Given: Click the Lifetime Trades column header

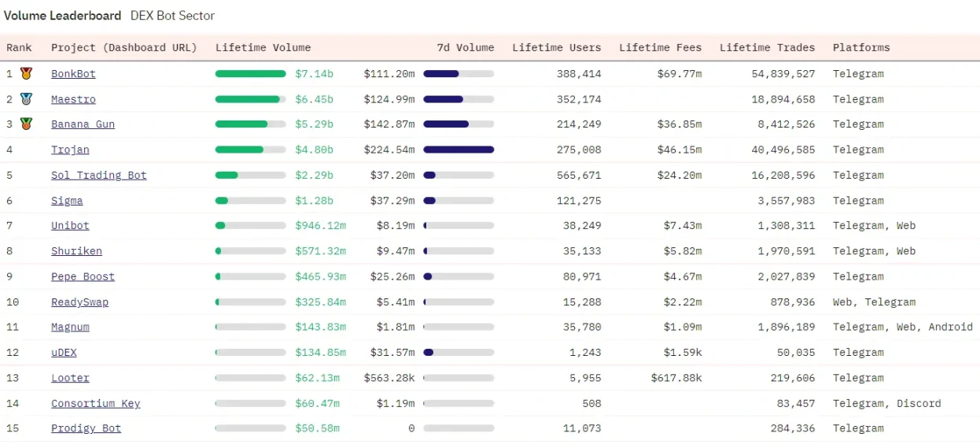Looking at the screenshot, I should point(767,47).
